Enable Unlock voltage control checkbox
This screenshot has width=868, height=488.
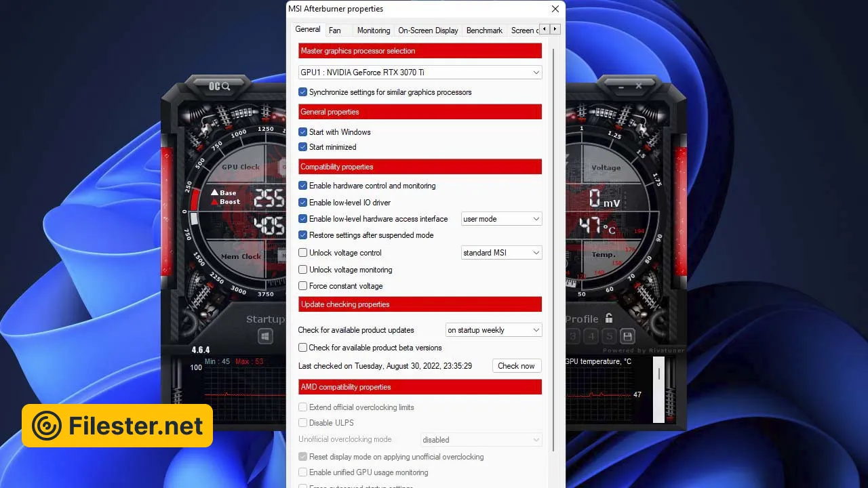pyautogui.click(x=303, y=253)
